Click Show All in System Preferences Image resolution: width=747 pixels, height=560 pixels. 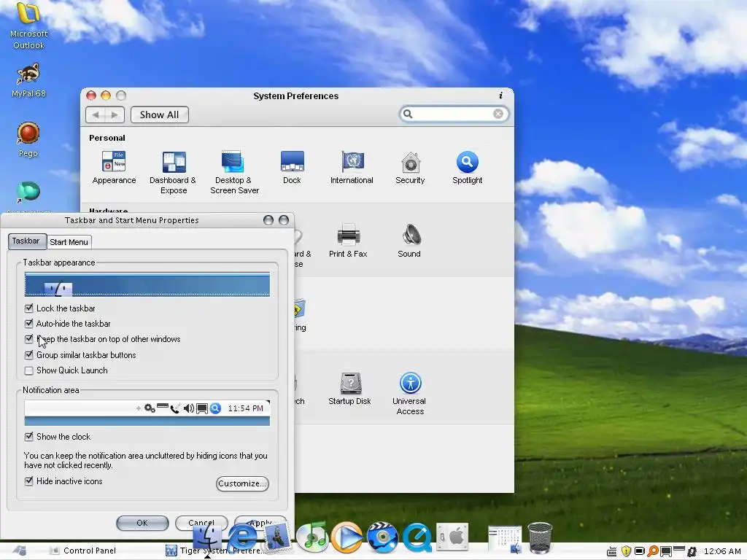[x=159, y=114]
